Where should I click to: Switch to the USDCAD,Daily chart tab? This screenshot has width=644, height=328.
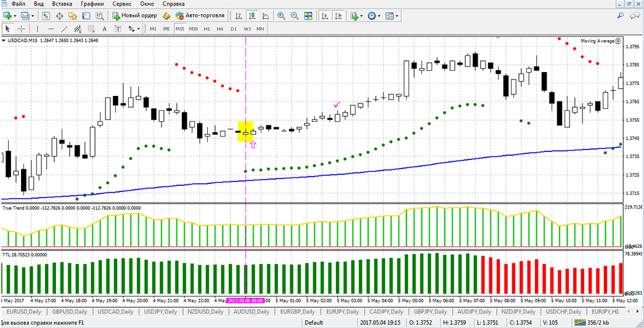pos(116,311)
